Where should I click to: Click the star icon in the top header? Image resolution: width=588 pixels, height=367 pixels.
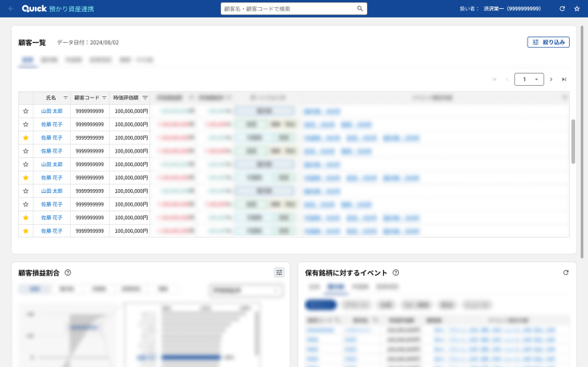click(577, 9)
